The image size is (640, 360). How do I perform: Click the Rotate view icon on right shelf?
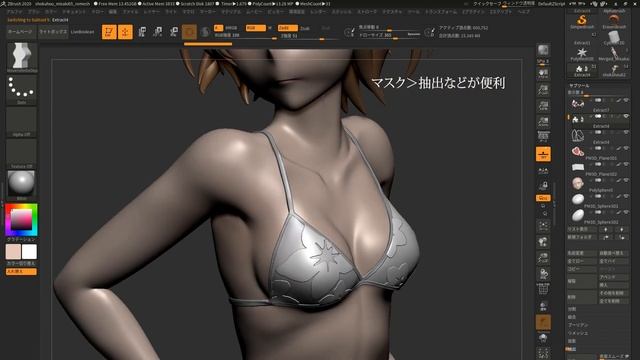[543, 274]
